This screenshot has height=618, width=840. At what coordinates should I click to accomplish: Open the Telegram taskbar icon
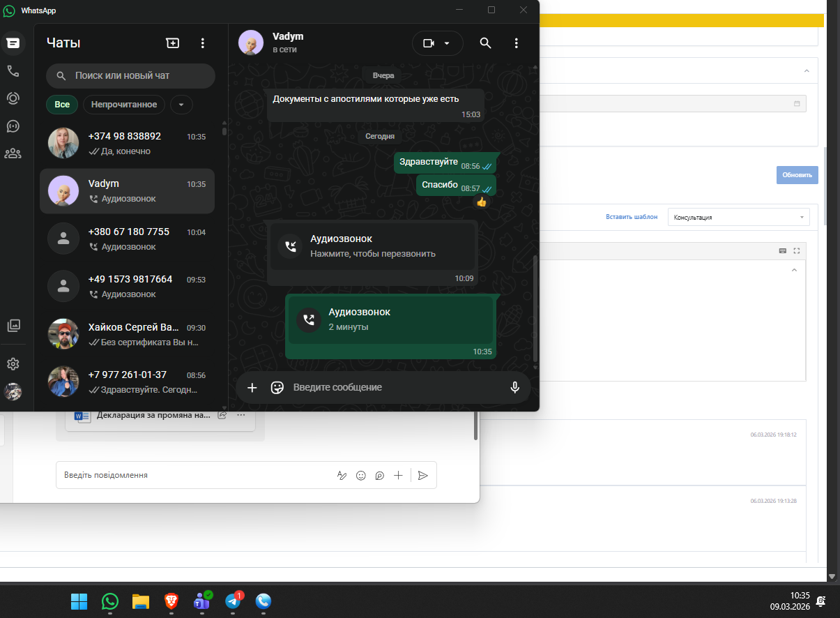(233, 601)
